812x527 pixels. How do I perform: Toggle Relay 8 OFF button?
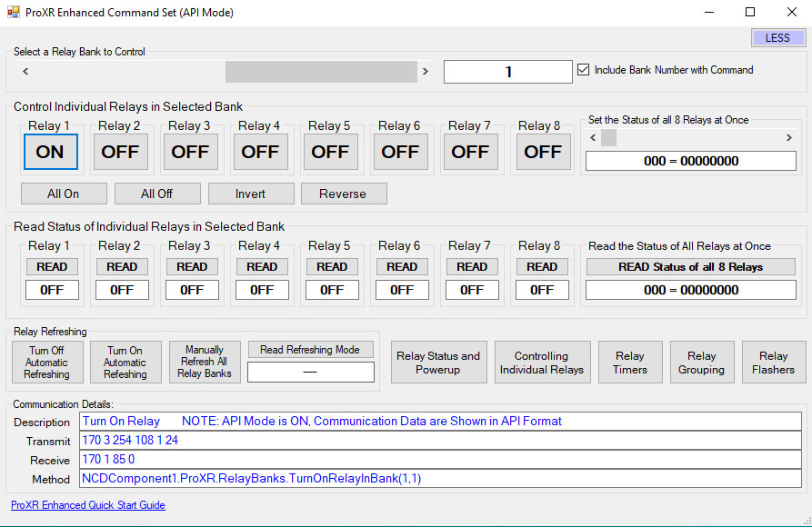point(543,152)
